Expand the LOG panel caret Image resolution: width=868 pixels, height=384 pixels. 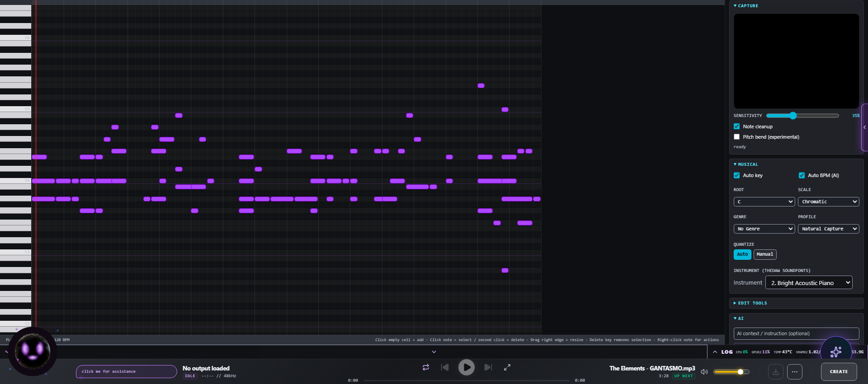[715, 352]
